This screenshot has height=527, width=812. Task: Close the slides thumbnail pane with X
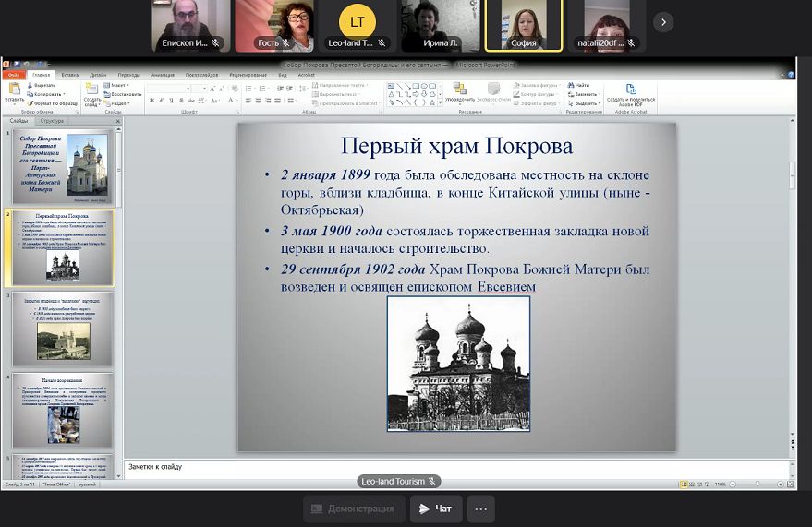pyautogui.click(x=118, y=121)
